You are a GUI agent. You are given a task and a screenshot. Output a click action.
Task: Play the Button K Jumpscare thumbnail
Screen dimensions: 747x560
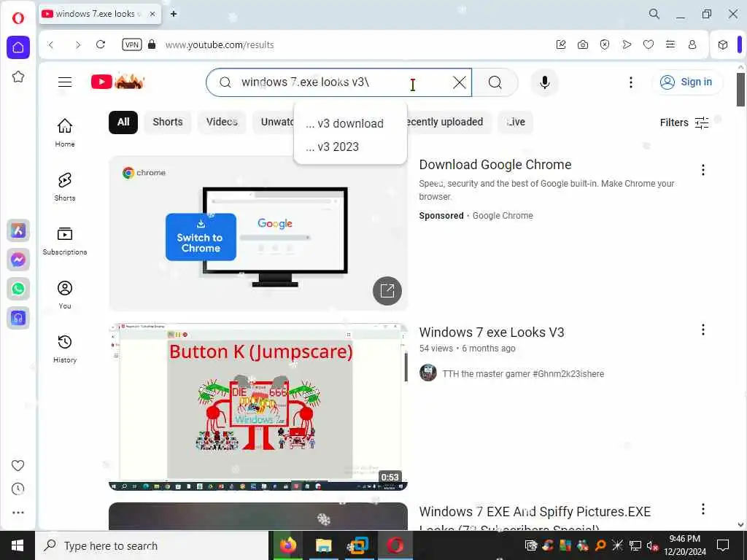[258, 407]
